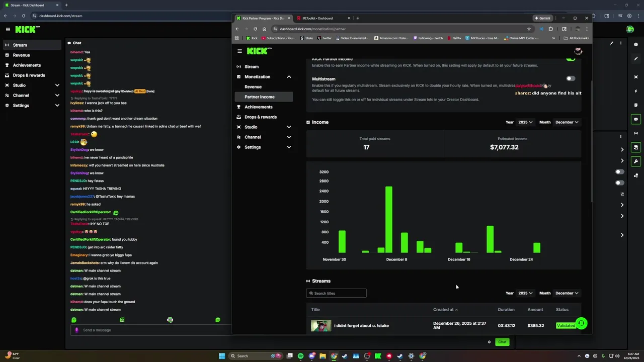This screenshot has width=644, height=362.
Task: Click the microphone icon in message box
Action: click(x=76, y=330)
